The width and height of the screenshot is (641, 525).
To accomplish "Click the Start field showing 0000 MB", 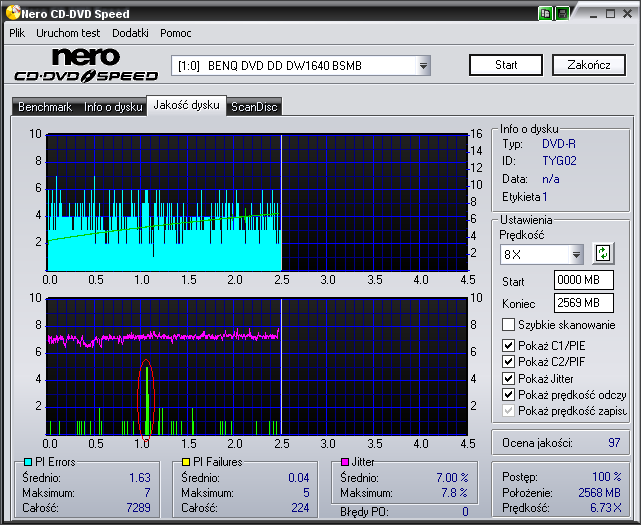I will 584,280.
